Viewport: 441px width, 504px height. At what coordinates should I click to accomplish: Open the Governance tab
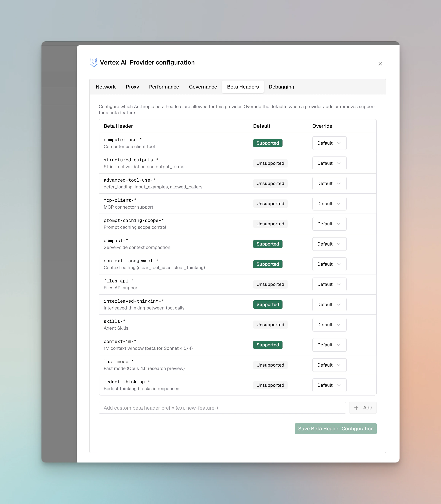point(203,87)
